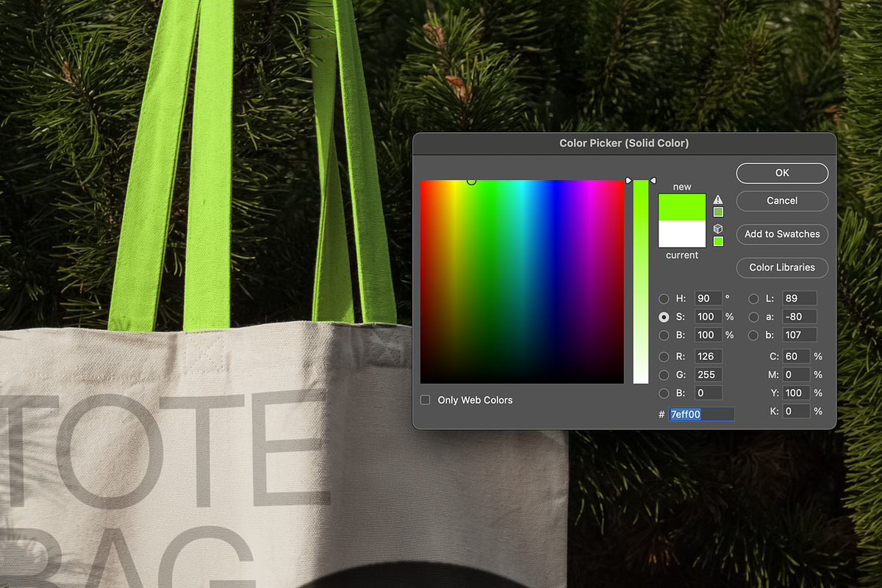Select the closest in-gamut color swatch
The image size is (882, 588).
pyautogui.click(x=718, y=212)
